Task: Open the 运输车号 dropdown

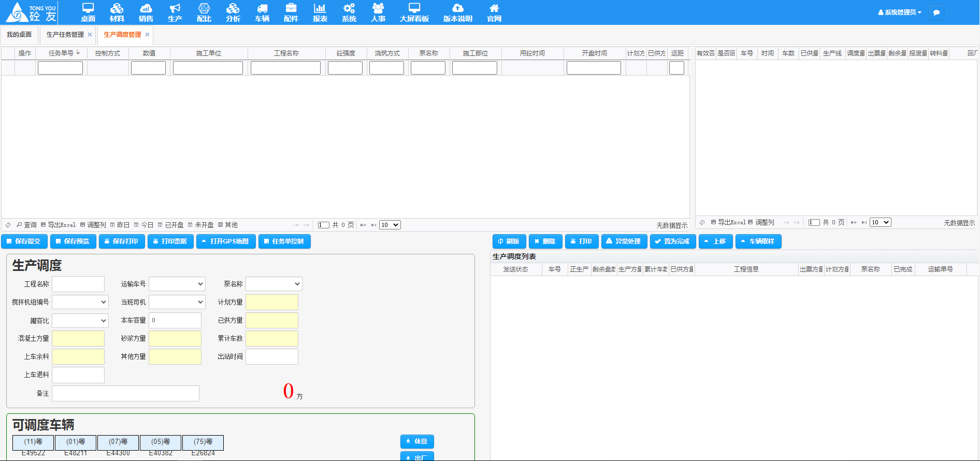Action: point(177,284)
